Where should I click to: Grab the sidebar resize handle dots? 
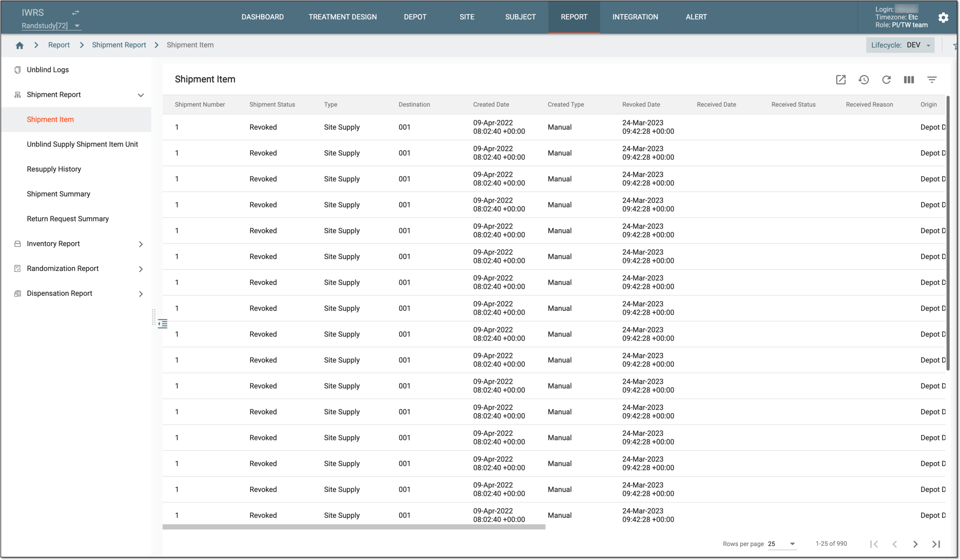(154, 317)
